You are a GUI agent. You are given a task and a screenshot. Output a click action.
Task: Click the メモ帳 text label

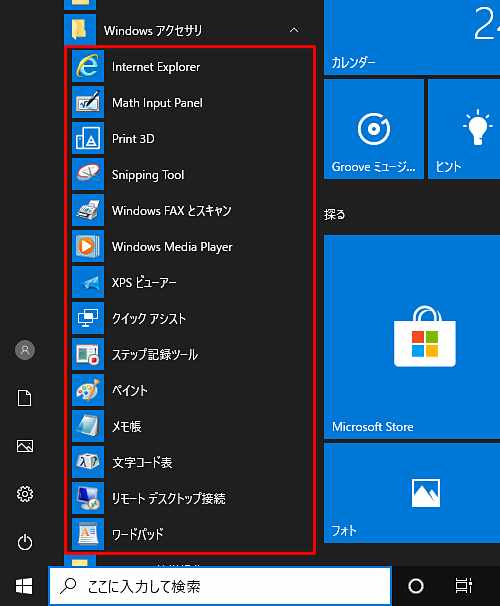tap(126, 426)
